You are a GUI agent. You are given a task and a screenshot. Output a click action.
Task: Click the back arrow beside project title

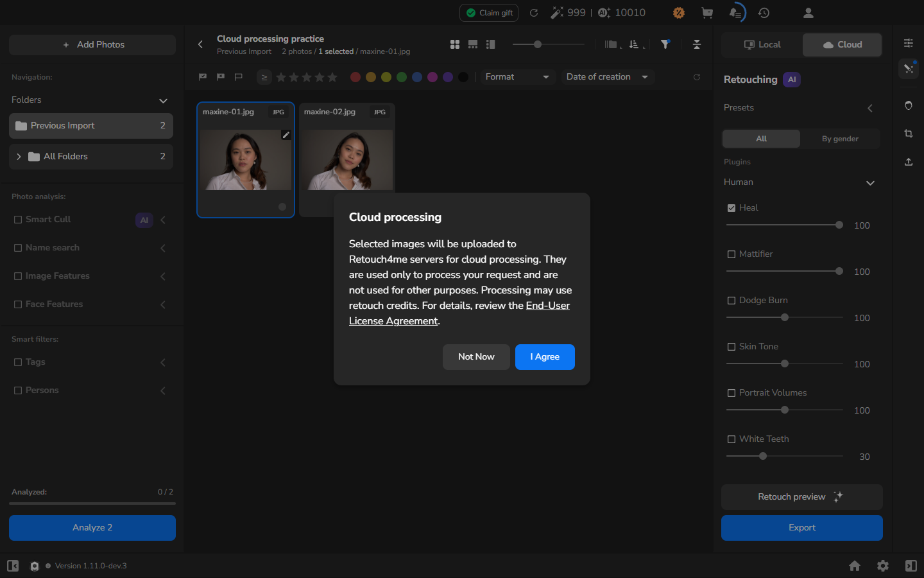[x=200, y=44]
